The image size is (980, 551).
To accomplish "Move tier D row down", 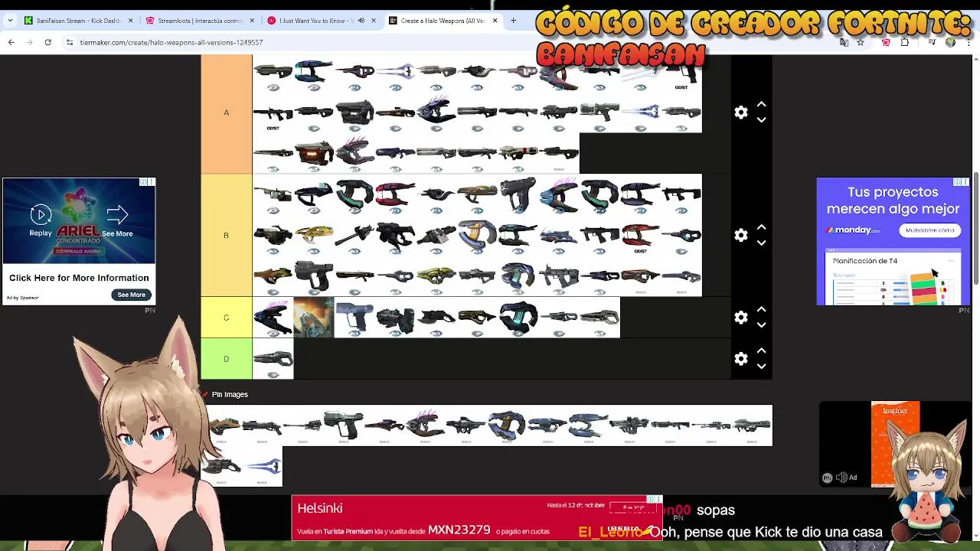I will click(x=761, y=366).
